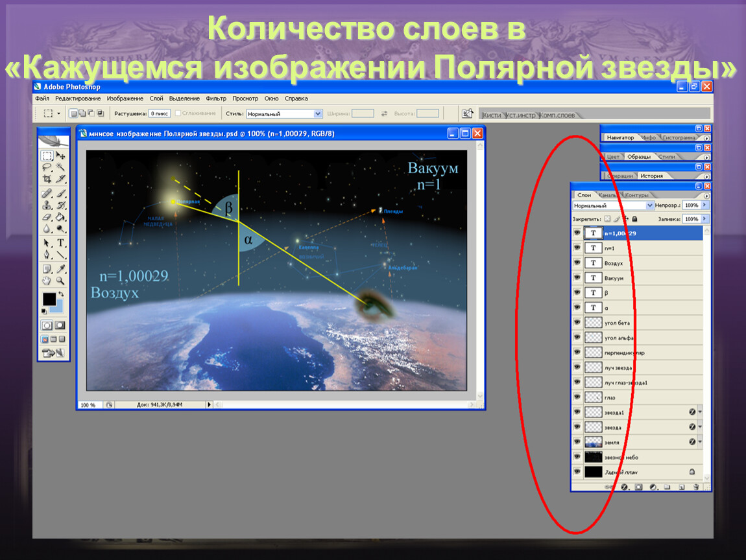
Task: Open the Заливка fill slider arrow
Action: coord(704,218)
